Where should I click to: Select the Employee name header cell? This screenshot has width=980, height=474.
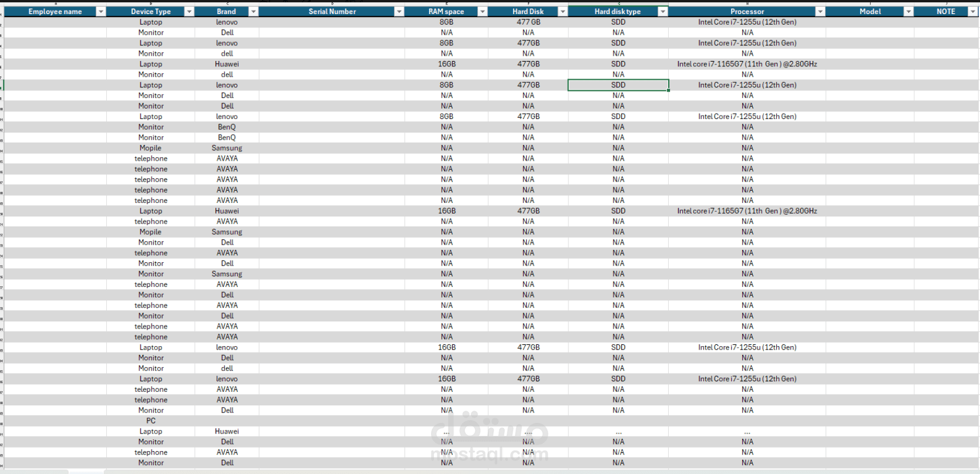click(55, 12)
